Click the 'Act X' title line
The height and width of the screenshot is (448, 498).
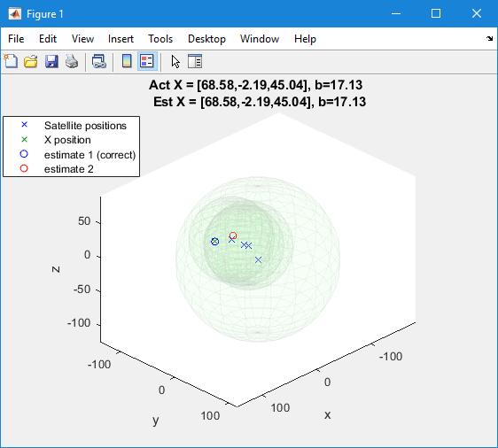pyautogui.click(x=256, y=85)
